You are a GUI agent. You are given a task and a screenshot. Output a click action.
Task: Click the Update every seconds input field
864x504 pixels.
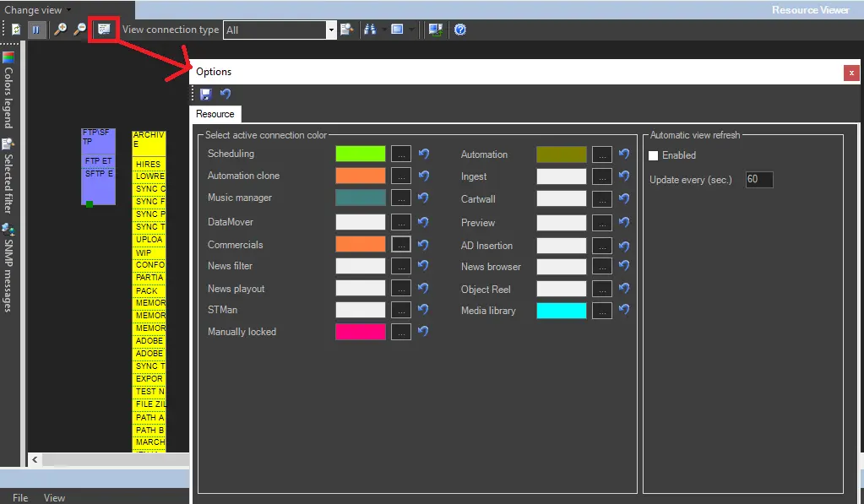pos(758,180)
